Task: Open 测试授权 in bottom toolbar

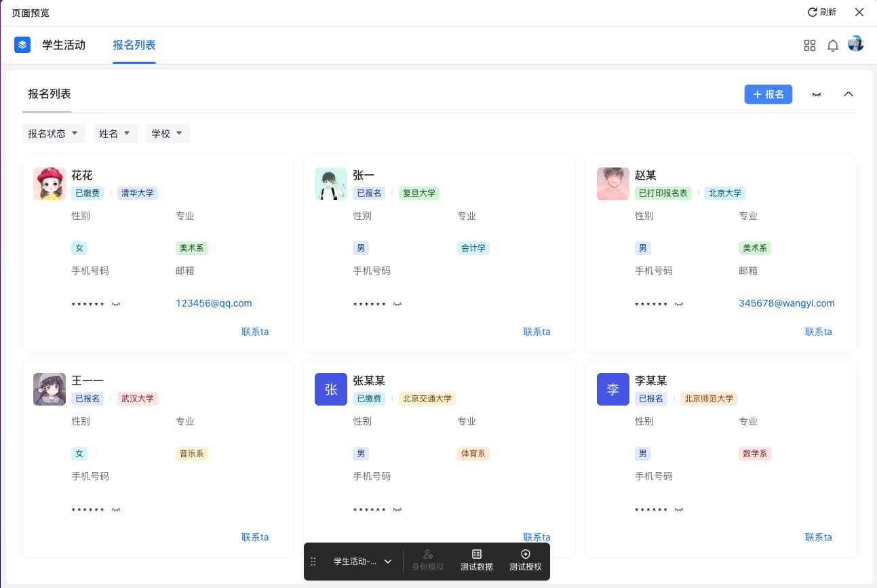Action: 525,560
